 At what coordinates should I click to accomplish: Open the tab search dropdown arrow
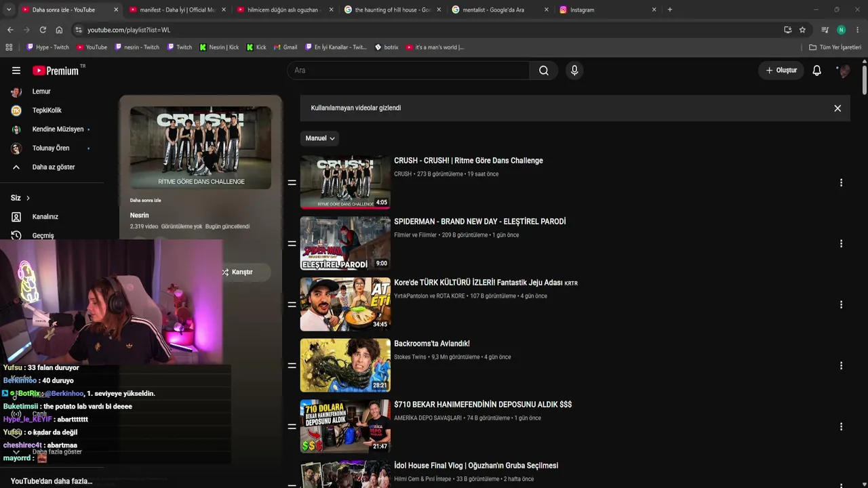[x=8, y=9]
